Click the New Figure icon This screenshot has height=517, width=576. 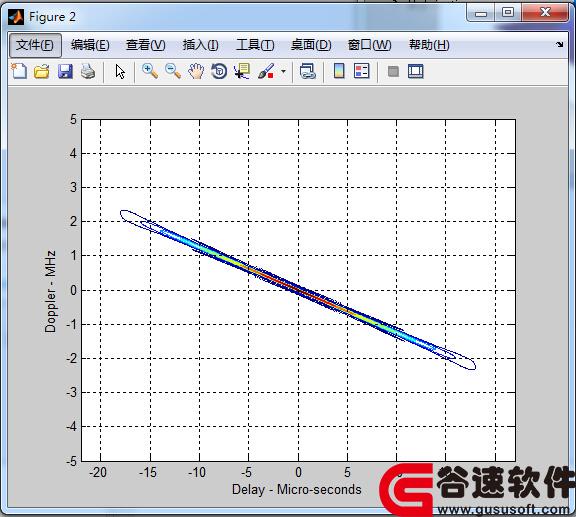point(19,71)
